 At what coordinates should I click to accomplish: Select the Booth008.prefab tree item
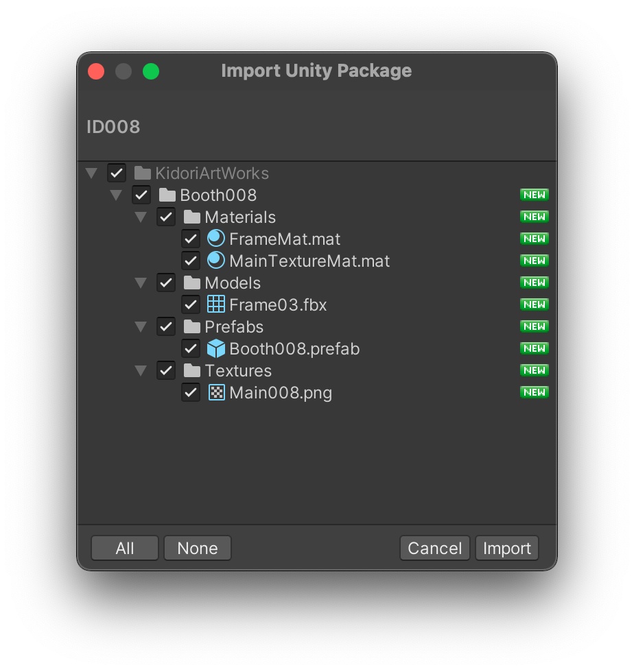point(294,349)
